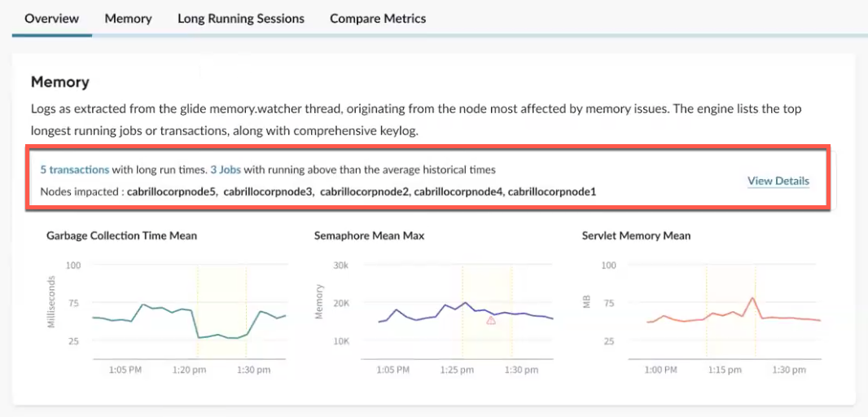Image resolution: width=868 pixels, height=417 pixels.
Task: Select node name cabrillocorpnode2
Action: (364, 192)
